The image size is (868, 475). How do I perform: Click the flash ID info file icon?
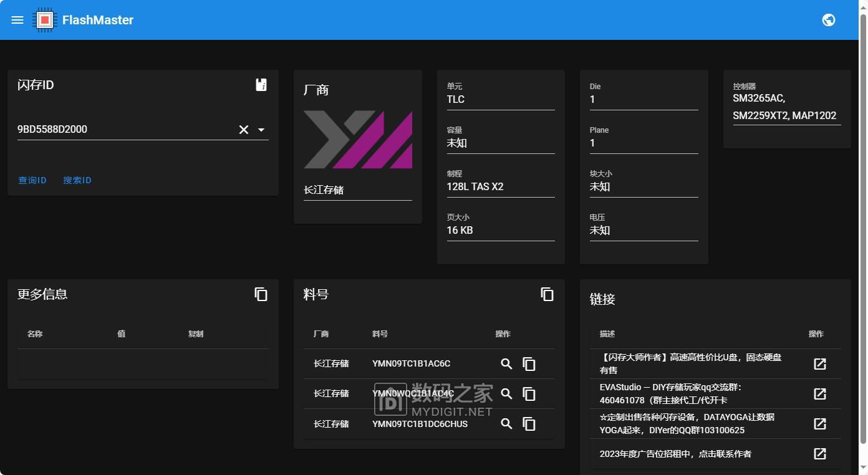point(261,85)
